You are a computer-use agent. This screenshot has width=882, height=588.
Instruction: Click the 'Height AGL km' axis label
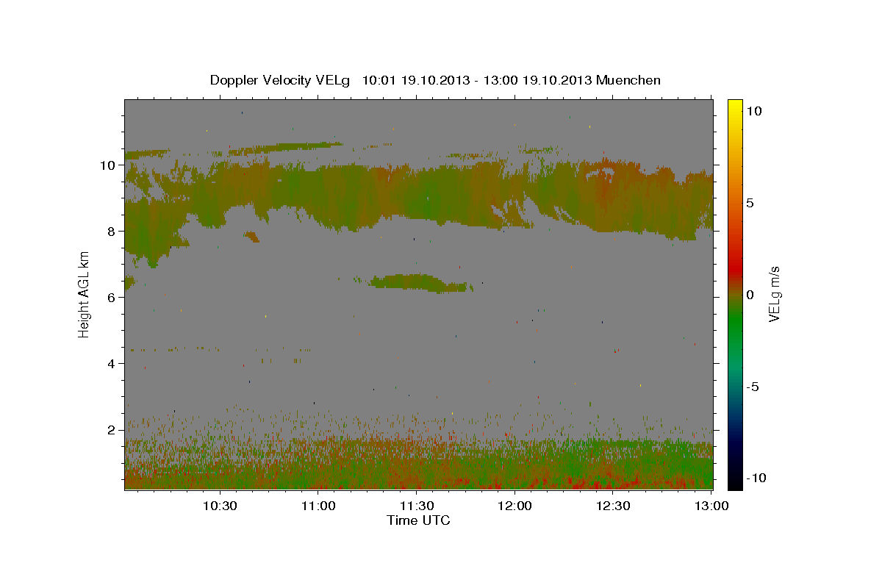pyautogui.click(x=85, y=294)
